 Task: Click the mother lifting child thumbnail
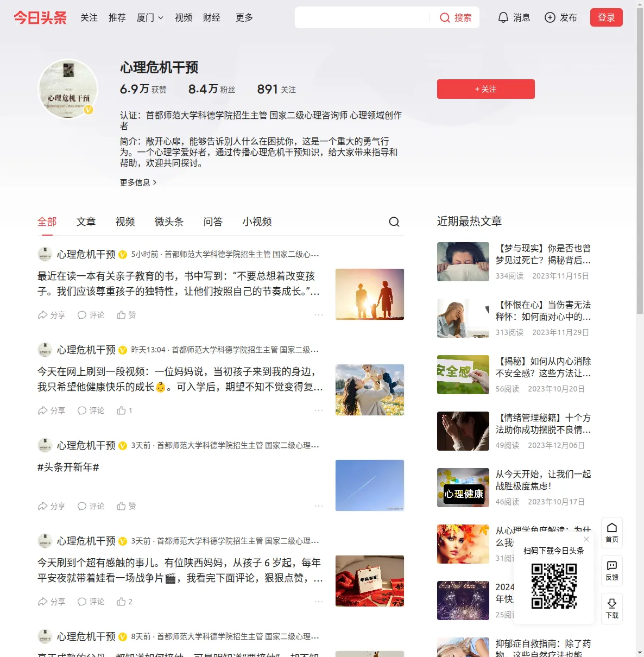click(370, 390)
